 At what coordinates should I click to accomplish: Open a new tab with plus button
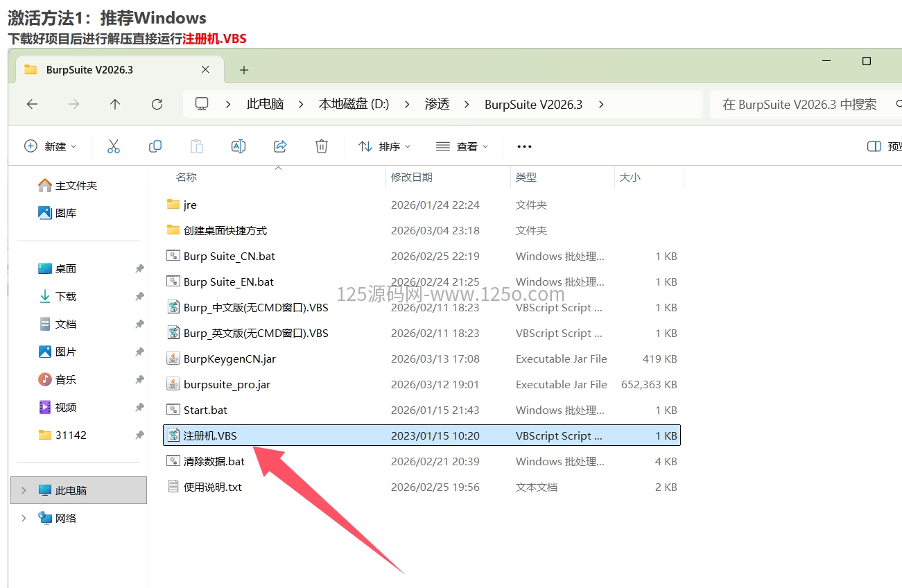pyautogui.click(x=244, y=70)
